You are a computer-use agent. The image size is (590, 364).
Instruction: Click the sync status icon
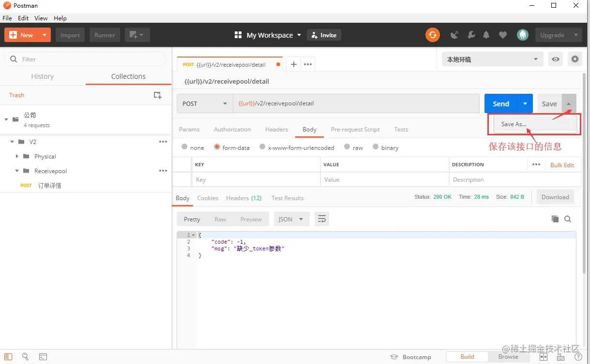coord(432,35)
